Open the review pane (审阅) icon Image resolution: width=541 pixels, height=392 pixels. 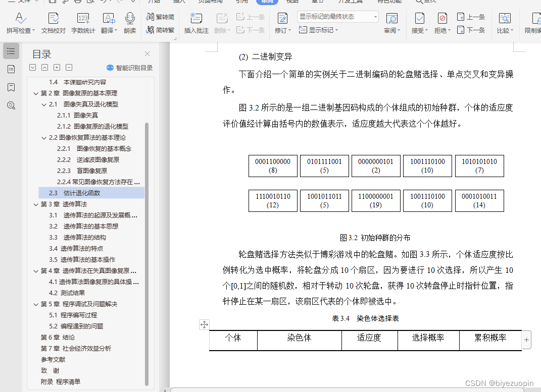(392, 18)
